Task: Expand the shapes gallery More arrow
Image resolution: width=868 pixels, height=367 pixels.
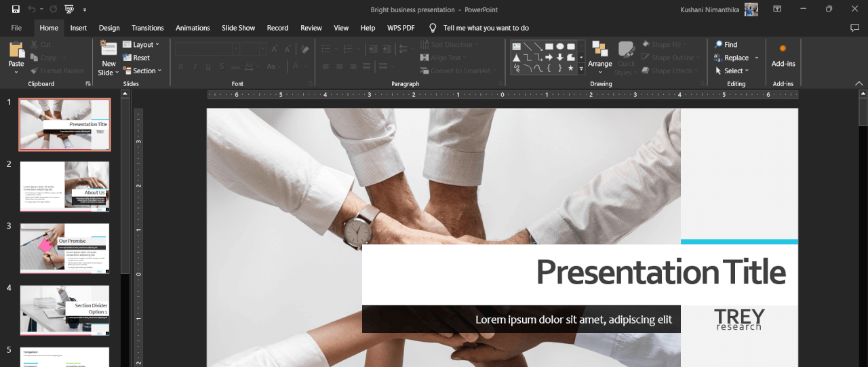Action: (581, 69)
